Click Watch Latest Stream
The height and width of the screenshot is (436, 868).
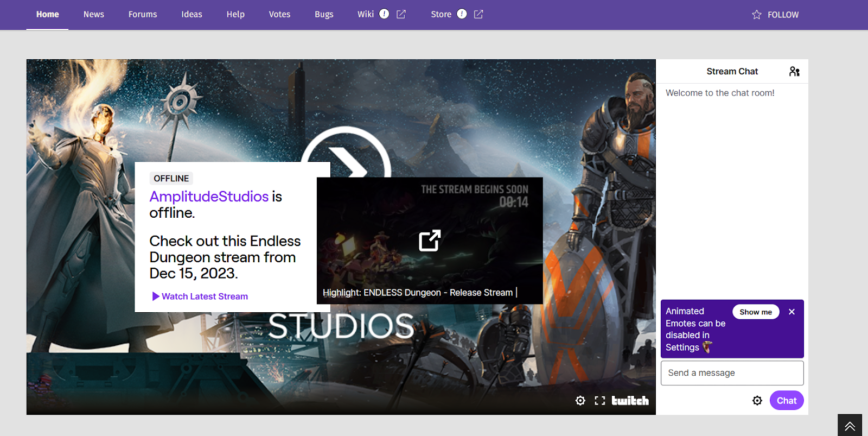pos(205,296)
